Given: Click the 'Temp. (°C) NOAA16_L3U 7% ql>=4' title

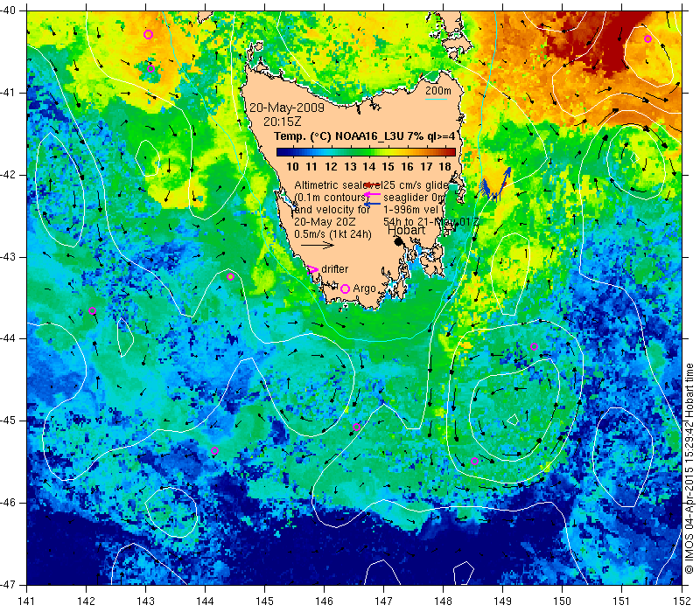Looking at the screenshot, I should 364,136.
